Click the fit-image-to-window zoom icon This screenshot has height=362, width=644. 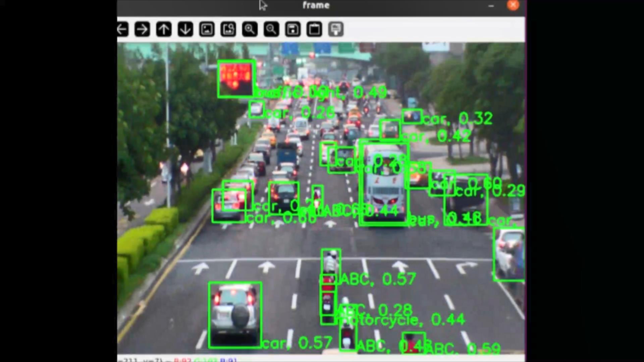(x=228, y=29)
